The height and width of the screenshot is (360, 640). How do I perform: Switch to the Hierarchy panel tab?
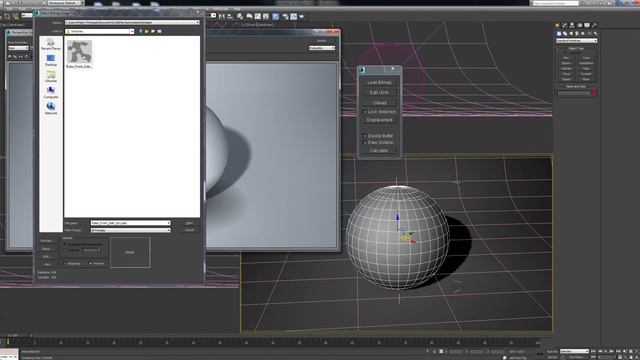click(572, 25)
